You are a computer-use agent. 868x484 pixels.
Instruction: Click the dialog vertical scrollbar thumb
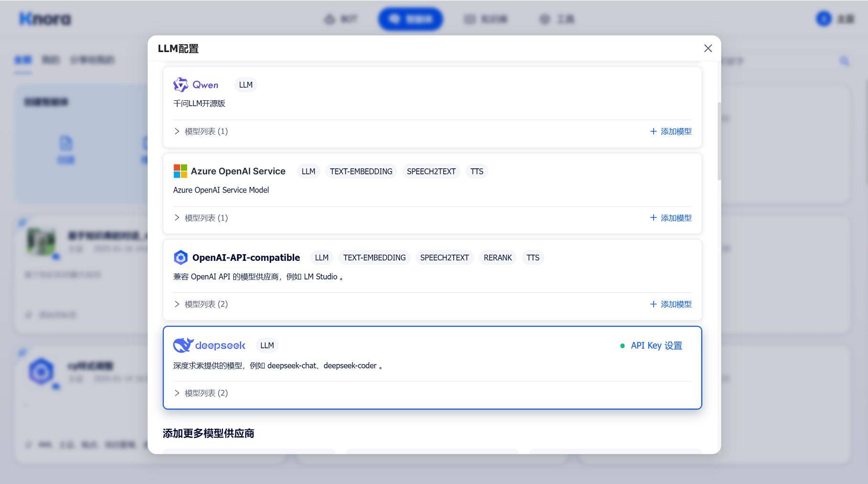[x=719, y=141]
